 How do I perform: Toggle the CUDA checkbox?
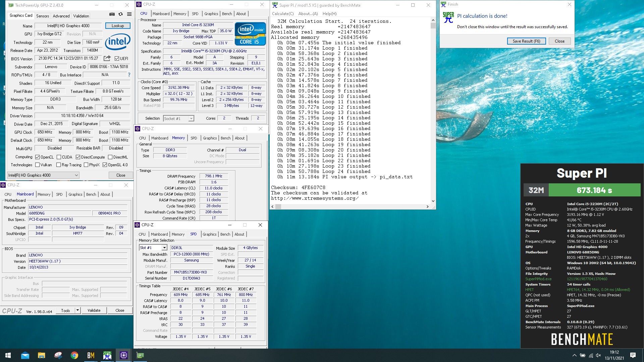pyautogui.click(x=59, y=157)
